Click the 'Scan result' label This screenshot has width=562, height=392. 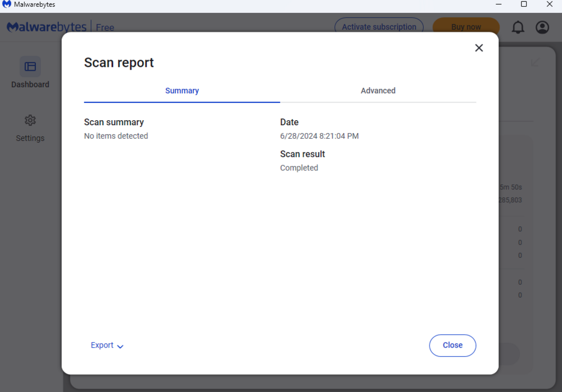[302, 154]
